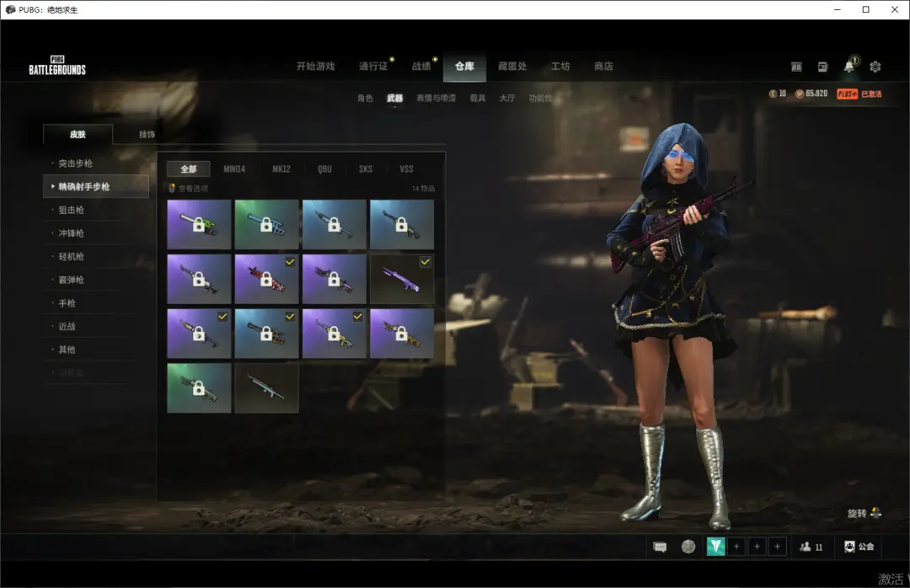Screen dimensions: 910x588
Task: Select the checked purple rifle skin on dark tile
Action: 401,279
